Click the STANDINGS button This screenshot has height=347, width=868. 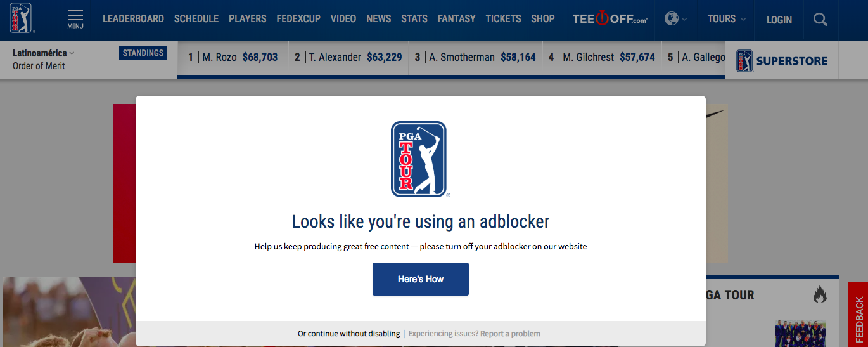pos(143,53)
